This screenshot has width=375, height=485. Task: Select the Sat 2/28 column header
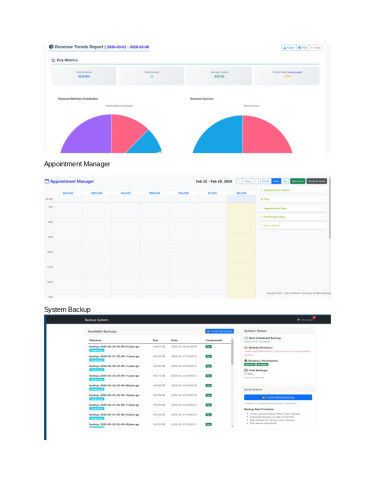click(241, 193)
